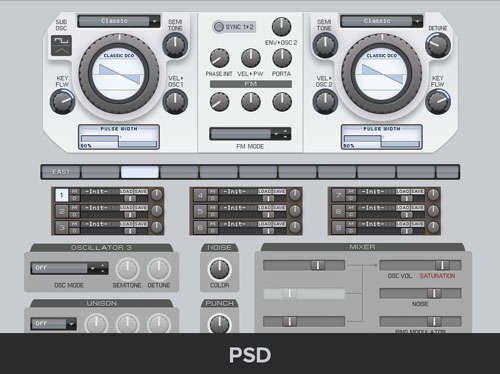Click LOAD on preset slot 4
Image resolution: width=500 pixels, height=374 pixels.
pos(265,192)
